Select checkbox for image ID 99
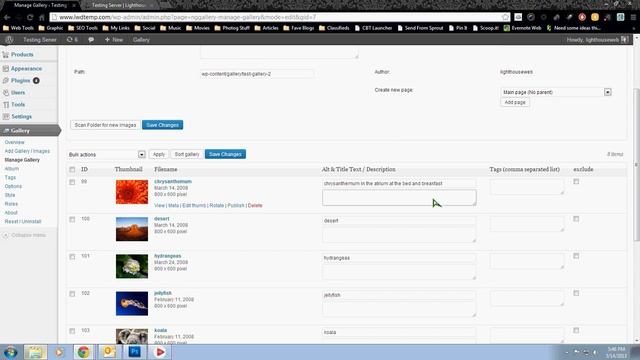The height and width of the screenshot is (360, 640). click(72, 182)
